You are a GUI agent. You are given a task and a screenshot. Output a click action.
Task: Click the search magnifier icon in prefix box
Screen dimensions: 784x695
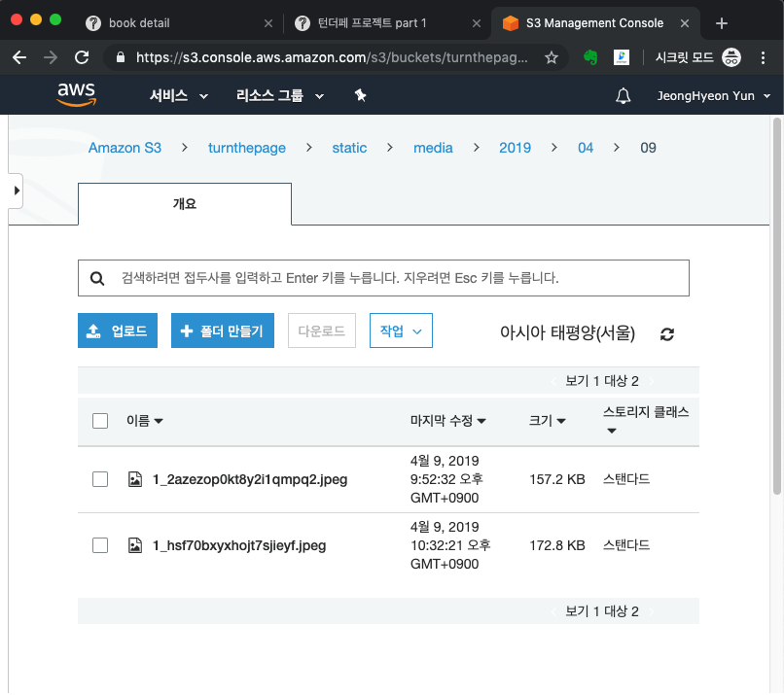[97, 278]
